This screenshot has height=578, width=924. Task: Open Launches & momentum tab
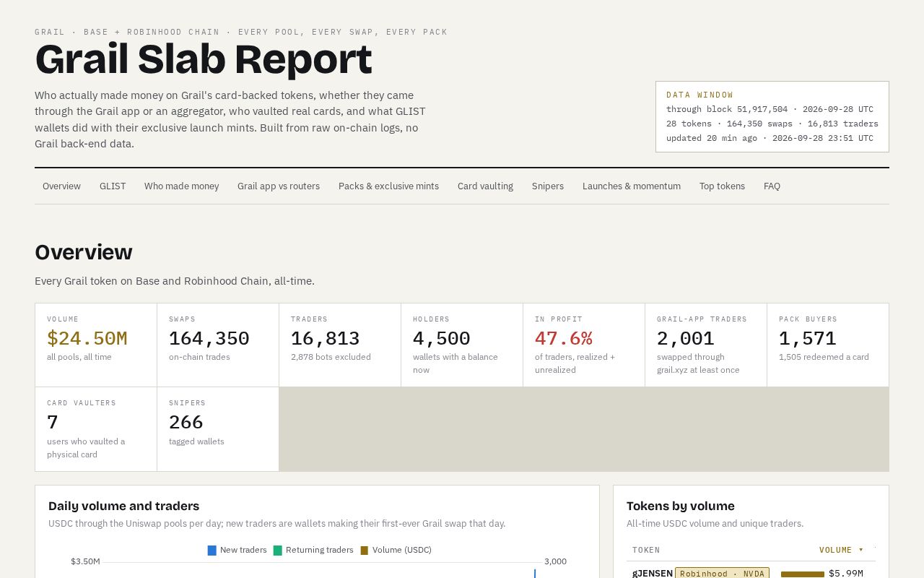pyautogui.click(x=632, y=186)
